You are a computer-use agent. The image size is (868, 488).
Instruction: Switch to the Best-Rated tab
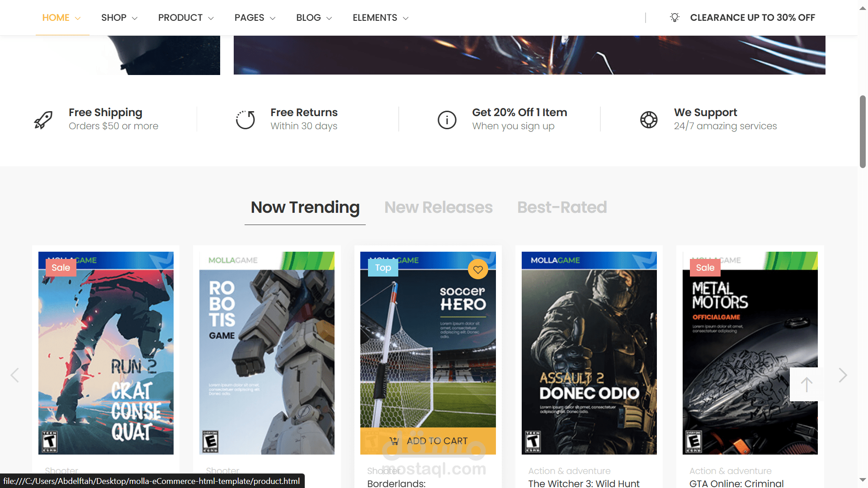tap(562, 207)
